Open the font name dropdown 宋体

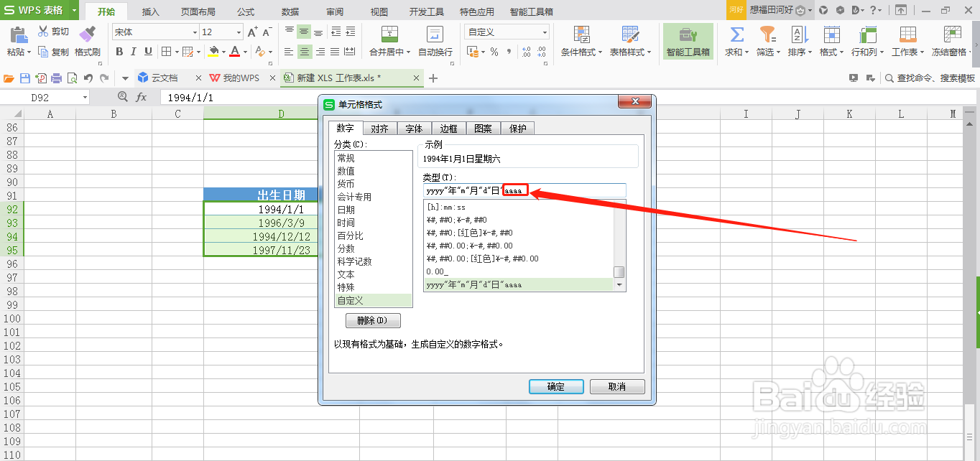click(x=195, y=32)
